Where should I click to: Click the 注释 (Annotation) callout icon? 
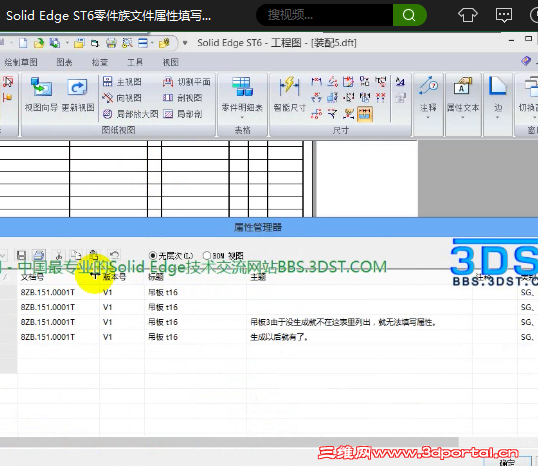[x=428, y=86]
